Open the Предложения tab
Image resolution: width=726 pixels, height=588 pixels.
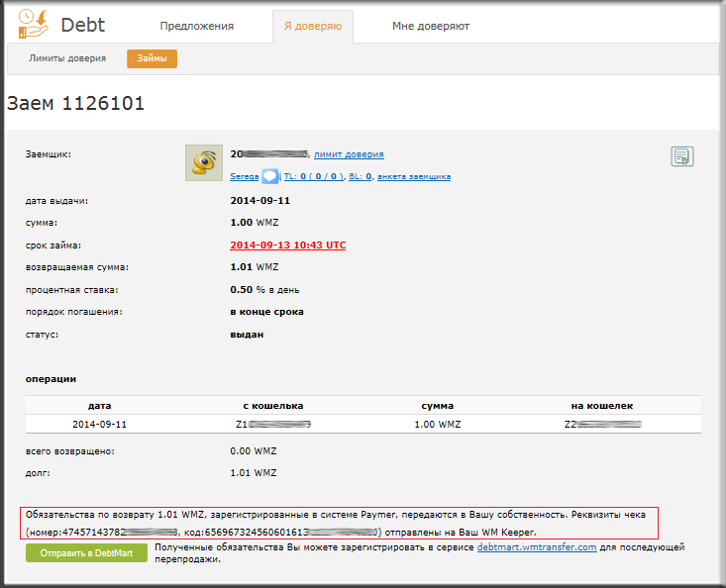(196, 26)
